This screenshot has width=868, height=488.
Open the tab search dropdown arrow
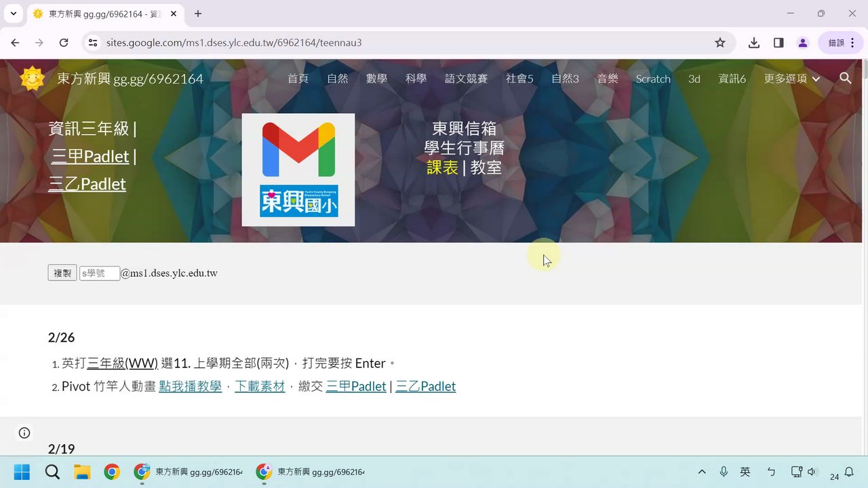pyautogui.click(x=13, y=14)
